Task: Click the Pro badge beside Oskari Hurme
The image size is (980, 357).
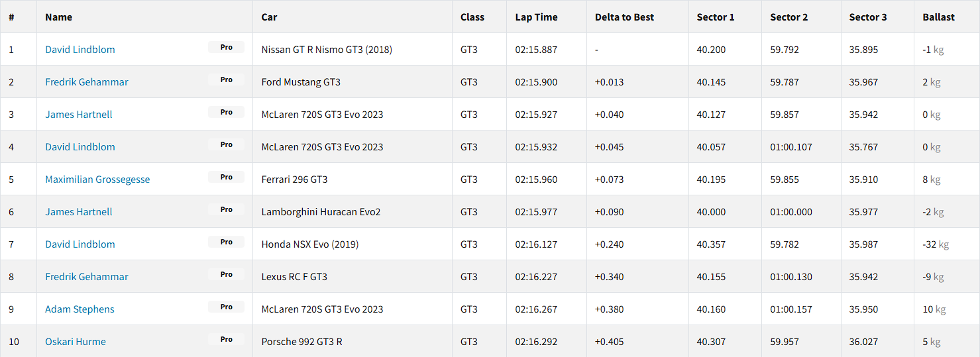Action: point(226,339)
